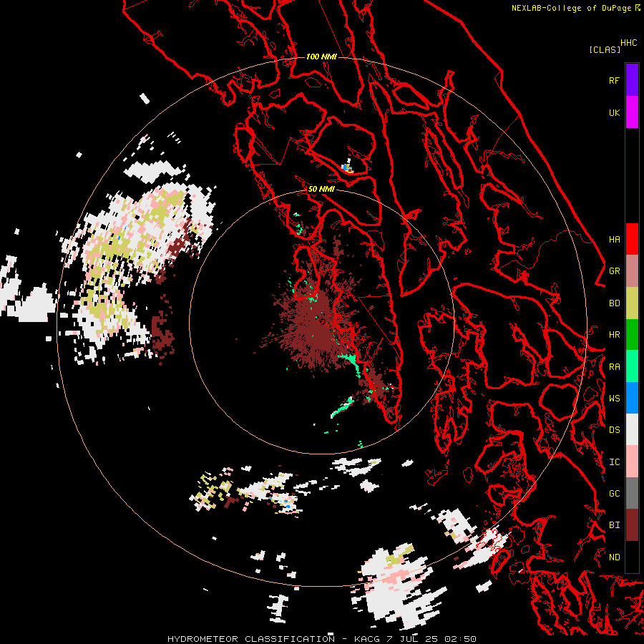Click the HR green legend swatch
The height and width of the screenshot is (644, 644).
(x=632, y=334)
